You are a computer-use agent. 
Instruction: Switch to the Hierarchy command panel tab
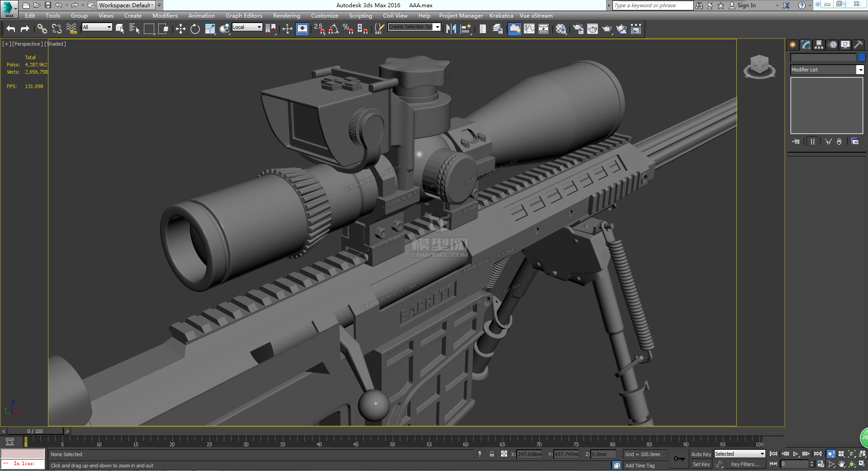pos(819,45)
